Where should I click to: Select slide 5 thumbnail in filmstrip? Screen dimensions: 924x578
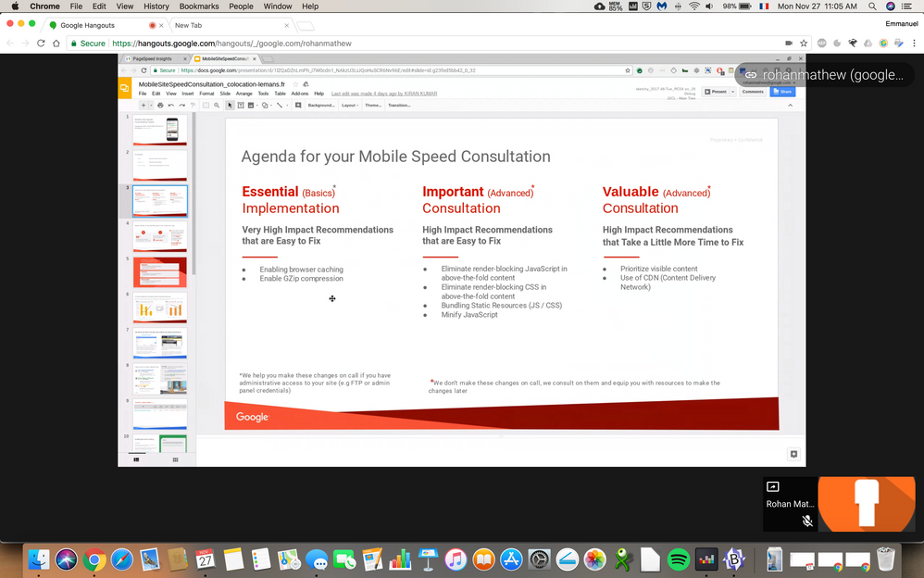point(159,271)
